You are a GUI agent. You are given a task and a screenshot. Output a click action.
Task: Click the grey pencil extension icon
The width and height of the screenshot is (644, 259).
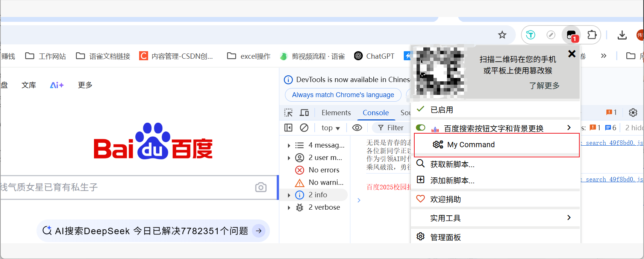pos(551,35)
